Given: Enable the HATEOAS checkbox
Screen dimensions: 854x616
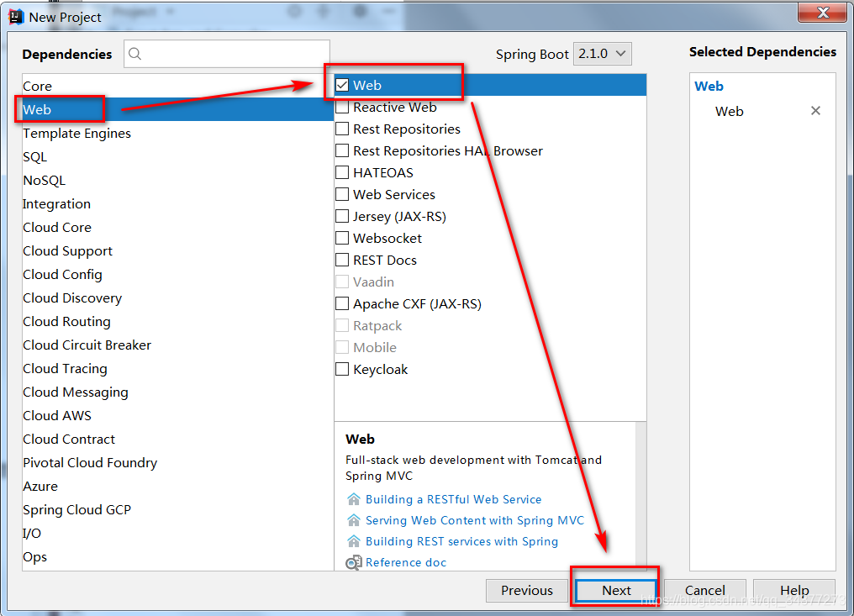Looking at the screenshot, I should coord(342,172).
